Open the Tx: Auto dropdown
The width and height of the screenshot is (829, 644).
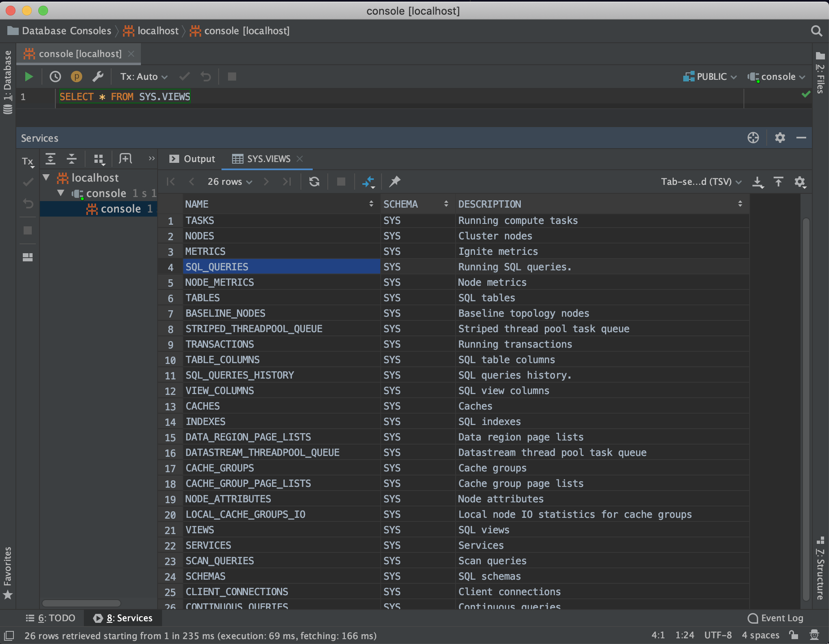coord(143,77)
